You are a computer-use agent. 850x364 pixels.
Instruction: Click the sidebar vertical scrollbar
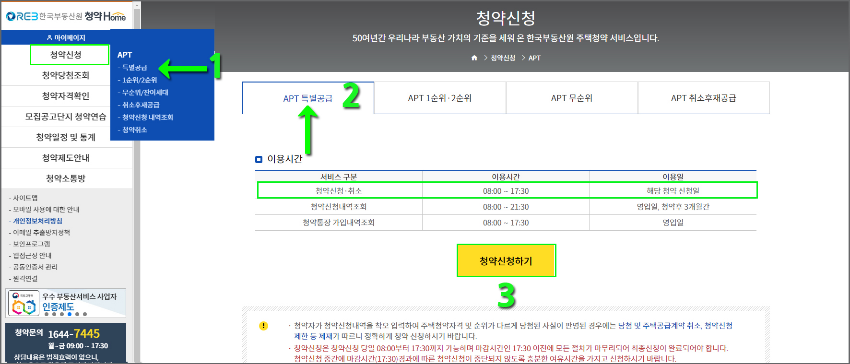coord(137,182)
